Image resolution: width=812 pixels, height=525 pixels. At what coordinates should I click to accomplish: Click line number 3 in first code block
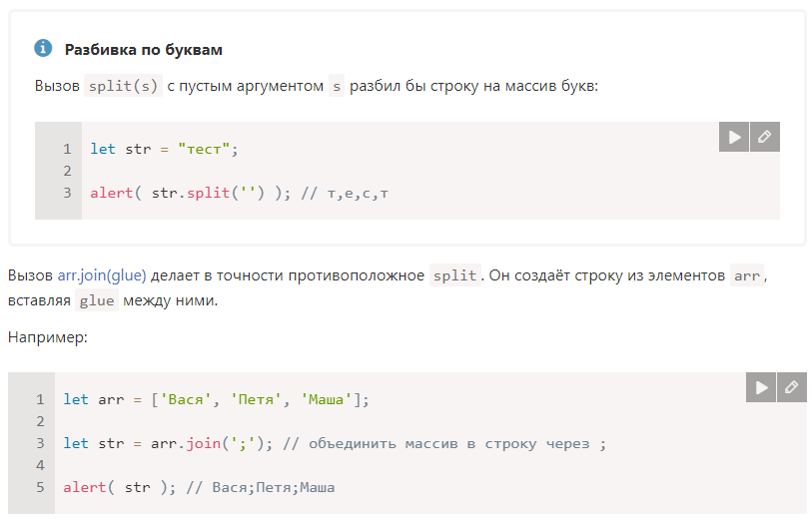[67, 193]
